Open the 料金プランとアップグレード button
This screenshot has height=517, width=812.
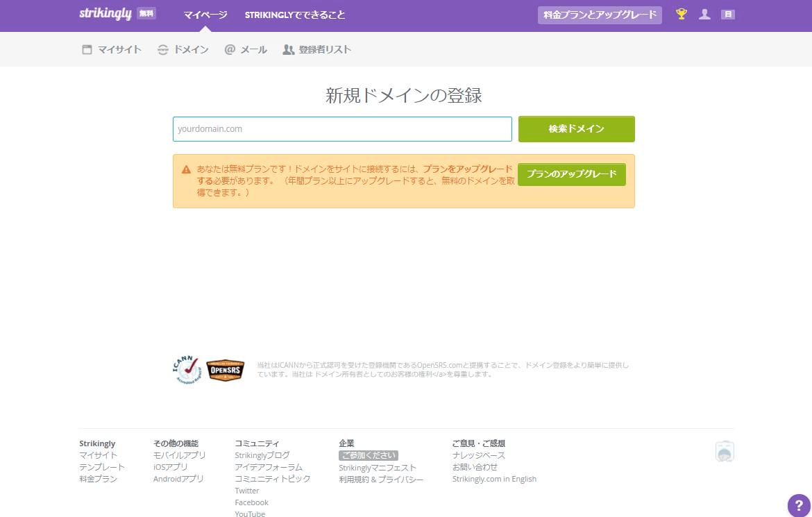(599, 13)
